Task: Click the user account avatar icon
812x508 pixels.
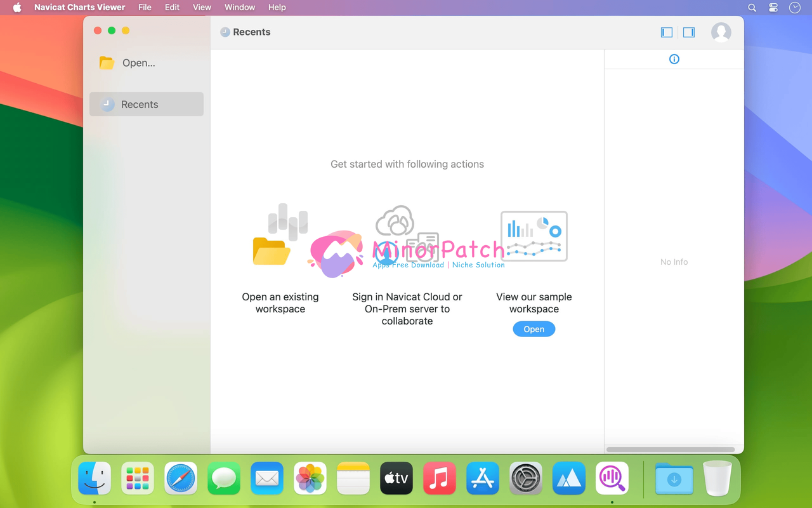Action: 721,32
